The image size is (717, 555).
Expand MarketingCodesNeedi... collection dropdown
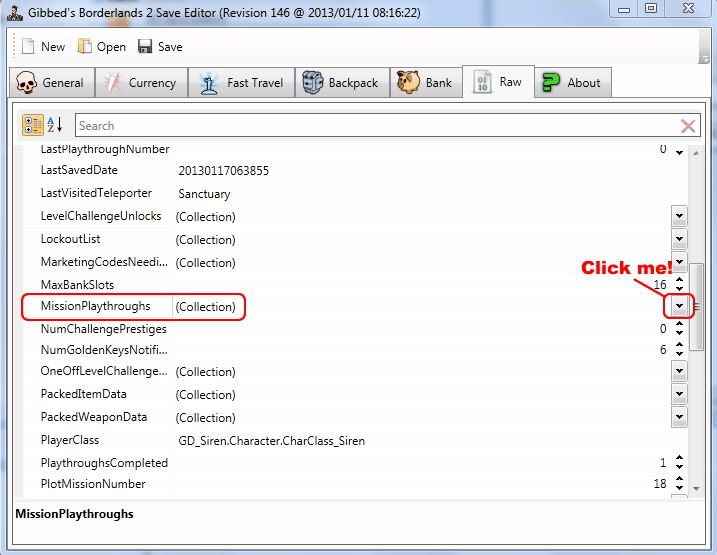click(679, 261)
